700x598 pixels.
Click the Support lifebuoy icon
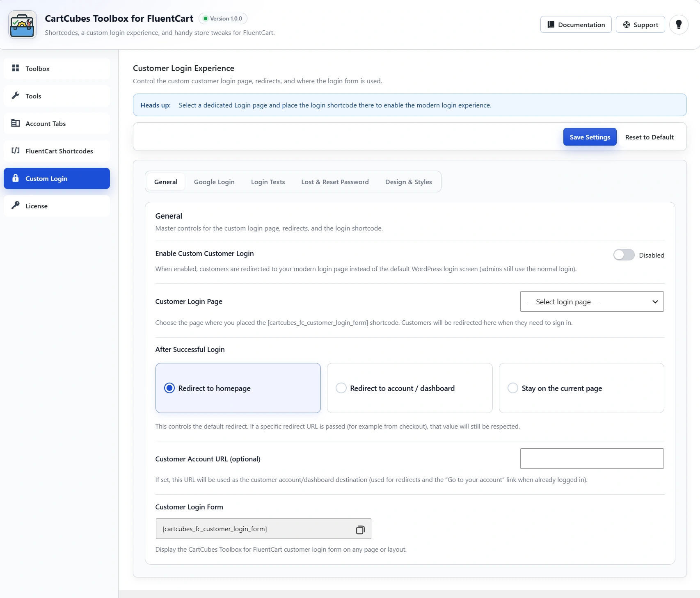click(x=627, y=25)
